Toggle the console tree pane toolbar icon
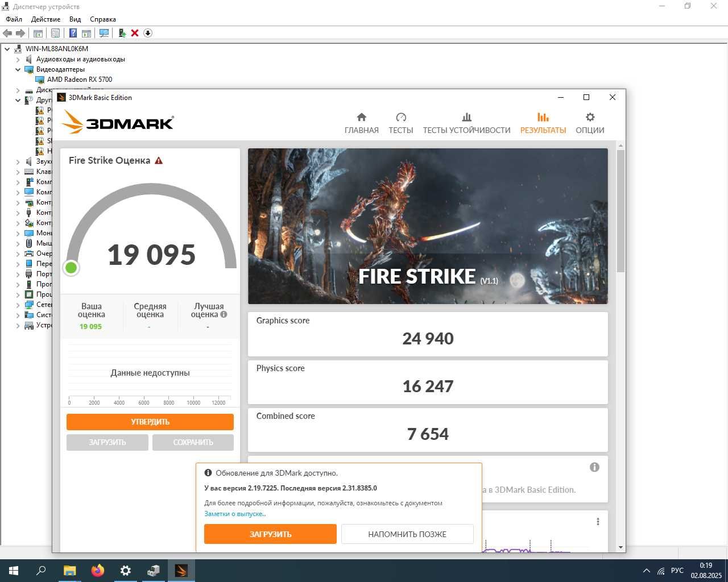Image resolution: width=728 pixels, height=582 pixels. [x=38, y=33]
